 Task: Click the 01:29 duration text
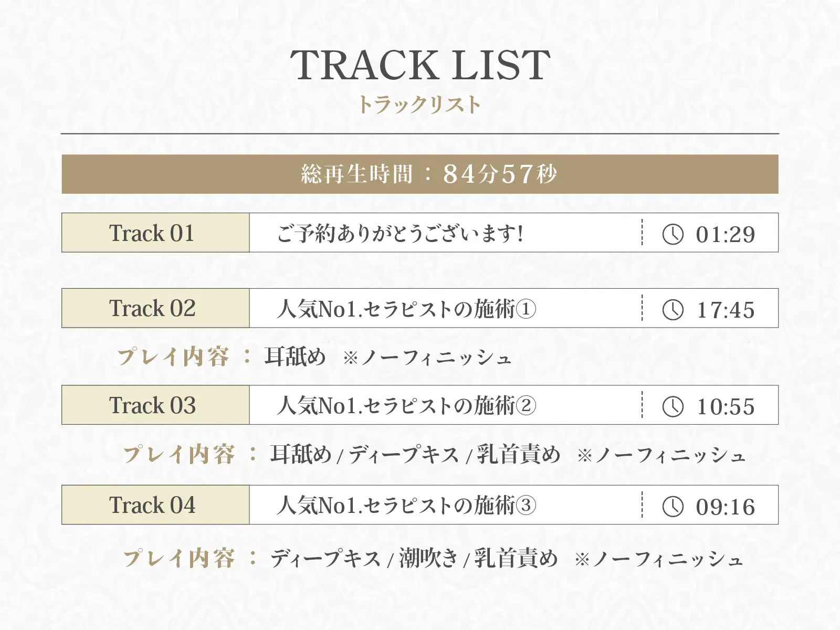click(726, 235)
